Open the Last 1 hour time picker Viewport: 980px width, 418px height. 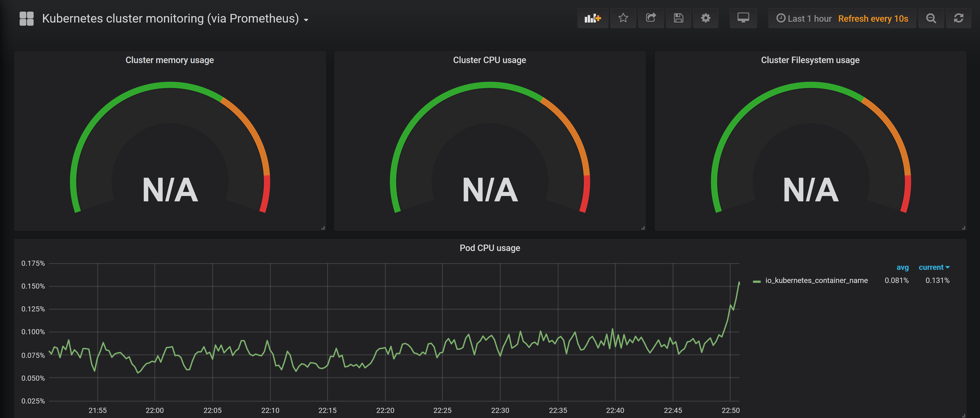pyautogui.click(x=804, y=18)
